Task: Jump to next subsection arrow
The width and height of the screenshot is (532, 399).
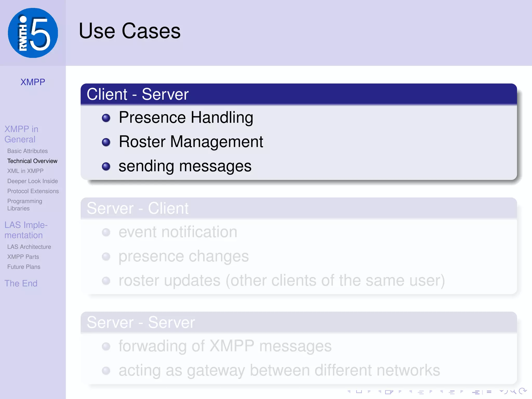Action: (x=431, y=391)
